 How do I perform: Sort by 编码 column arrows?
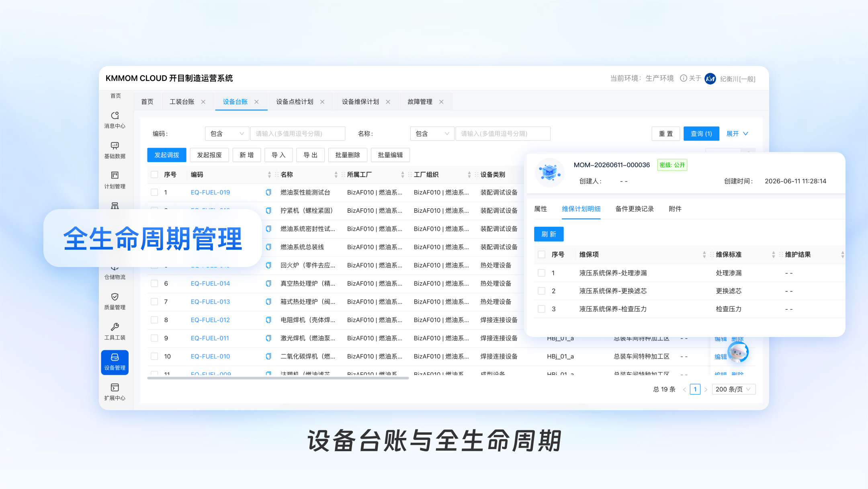[x=269, y=175]
